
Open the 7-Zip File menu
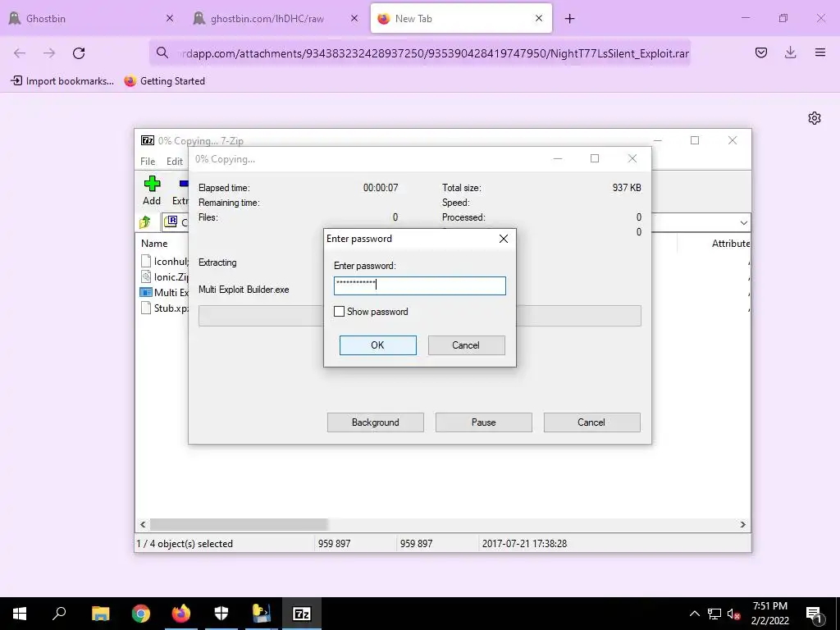(x=148, y=162)
